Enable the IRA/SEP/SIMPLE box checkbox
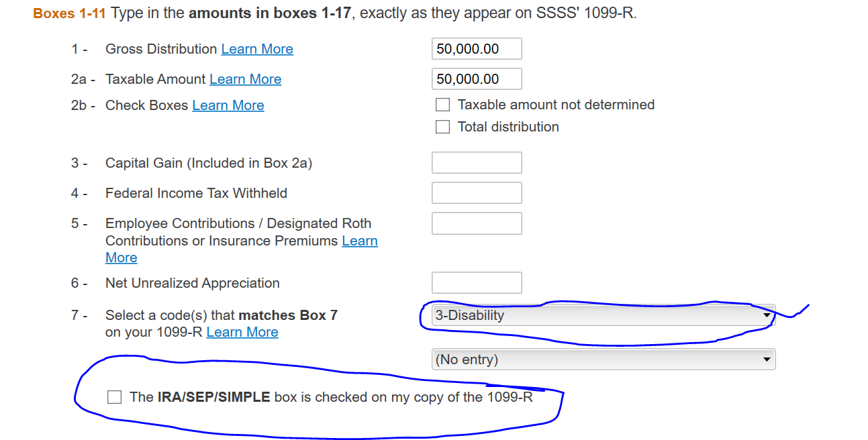This screenshot has width=868, height=440. coord(115,397)
